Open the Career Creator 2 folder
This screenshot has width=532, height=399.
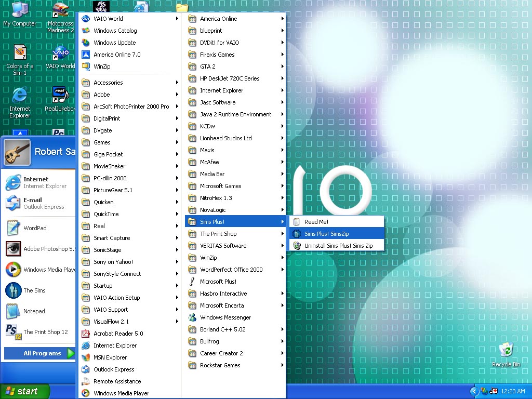coord(235,353)
